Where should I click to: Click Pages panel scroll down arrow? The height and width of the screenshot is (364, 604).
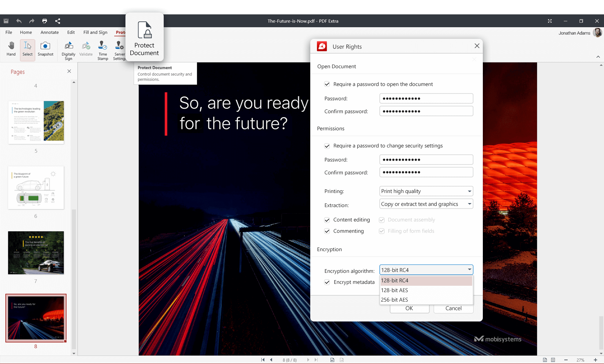(x=74, y=353)
